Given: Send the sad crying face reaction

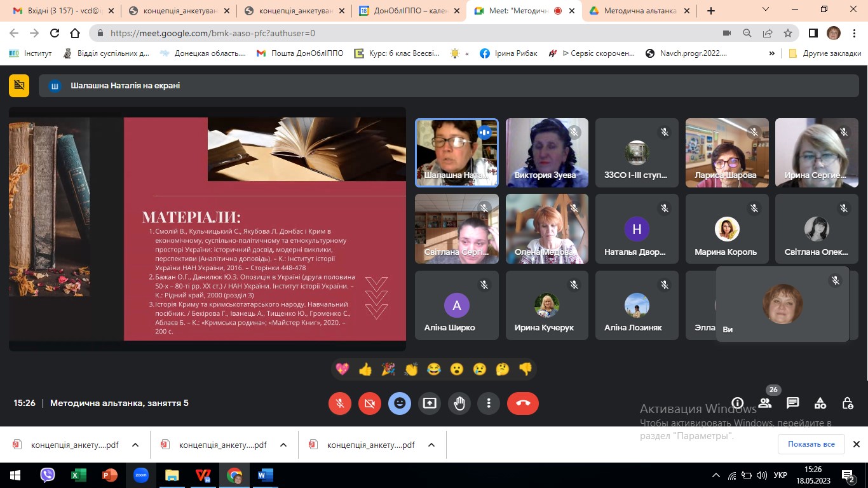Looking at the screenshot, I should coord(480,369).
